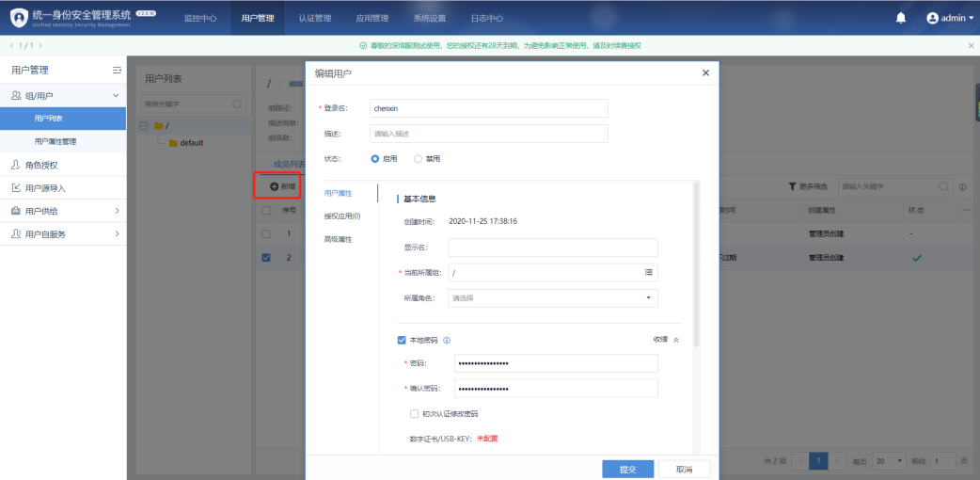Image resolution: width=980 pixels, height=480 pixels.
Task: Collapse the password section via 收缩
Action: coord(666,340)
